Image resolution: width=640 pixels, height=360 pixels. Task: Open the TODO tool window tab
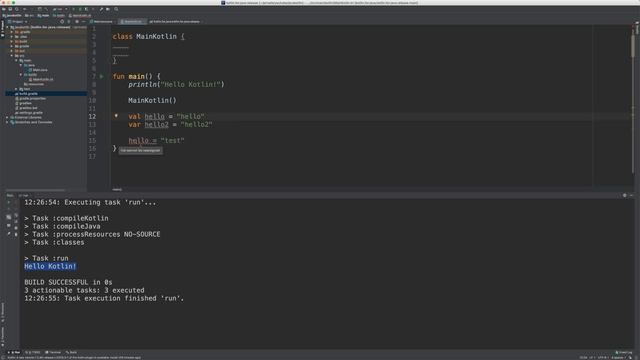point(33,352)
